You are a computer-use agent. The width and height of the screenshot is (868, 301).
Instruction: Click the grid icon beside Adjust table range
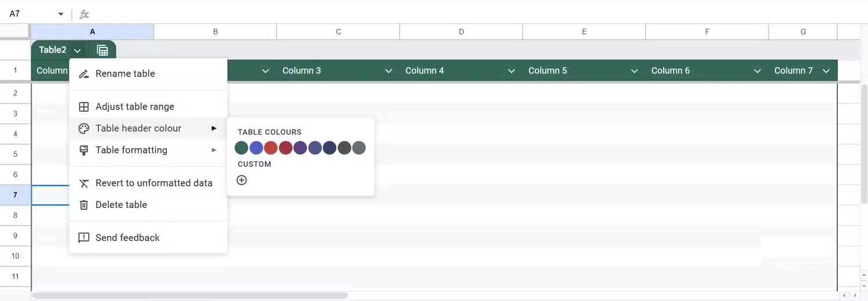tap(84, 107)
